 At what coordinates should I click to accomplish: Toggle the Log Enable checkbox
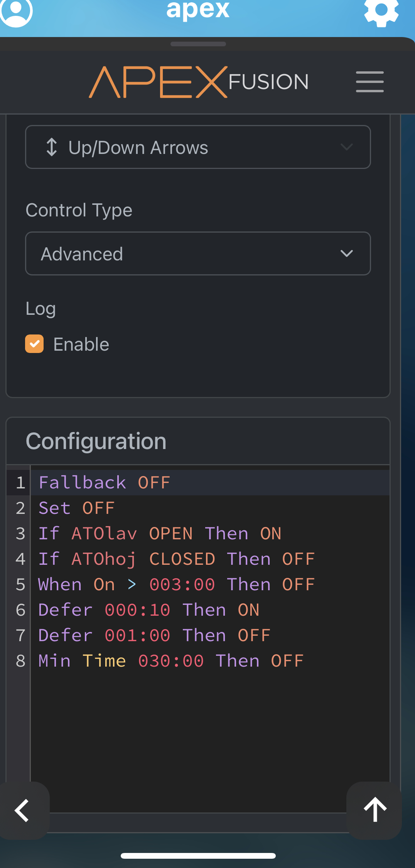click(34, 344)
